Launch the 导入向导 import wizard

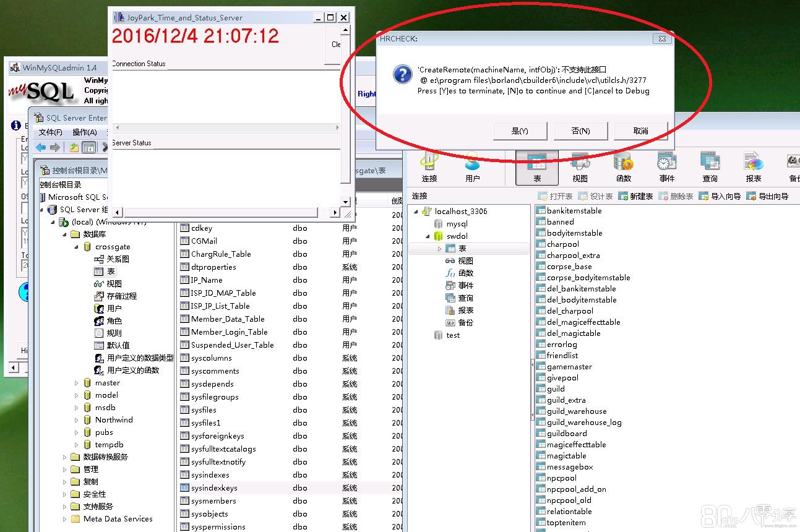(x=720, y=196)
